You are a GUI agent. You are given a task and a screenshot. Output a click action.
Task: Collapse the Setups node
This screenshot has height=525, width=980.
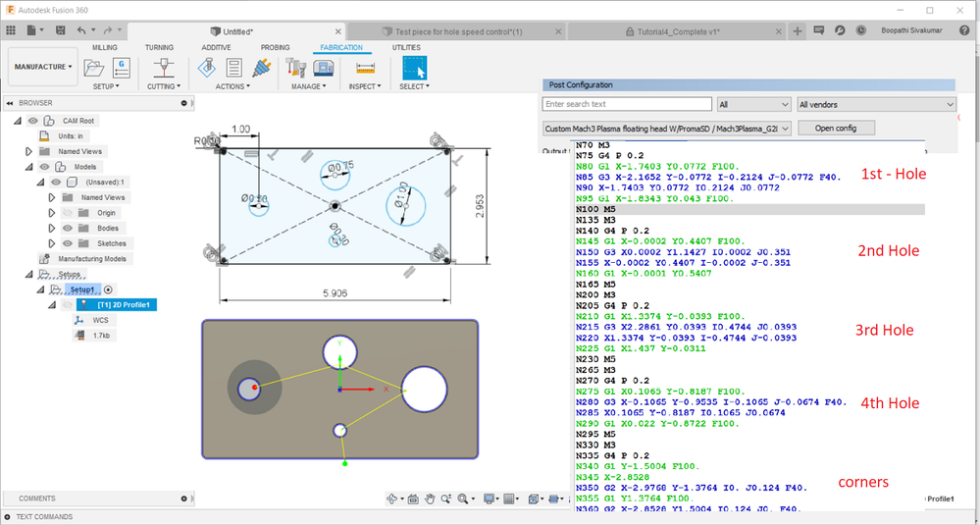coord(28,274)
